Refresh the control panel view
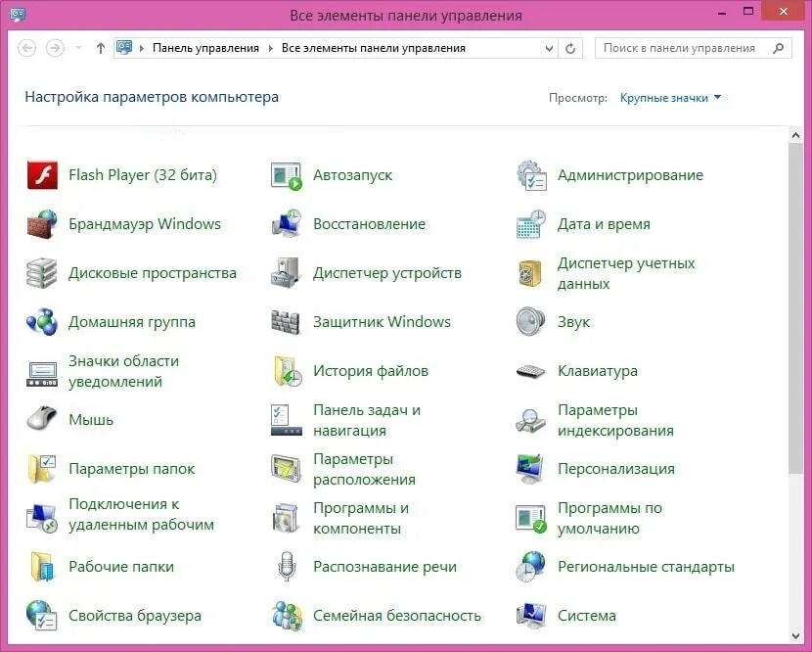 (x=570, y=49)
